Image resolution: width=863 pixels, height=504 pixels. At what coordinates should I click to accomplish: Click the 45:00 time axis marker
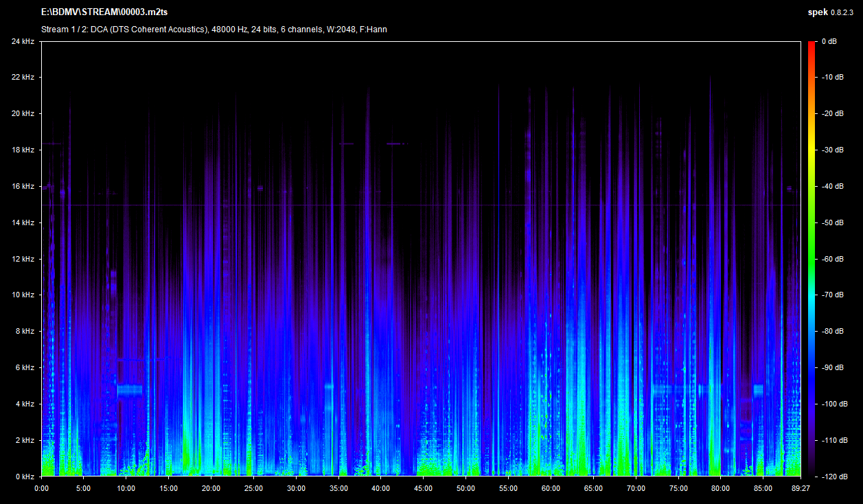pos(423,488)
